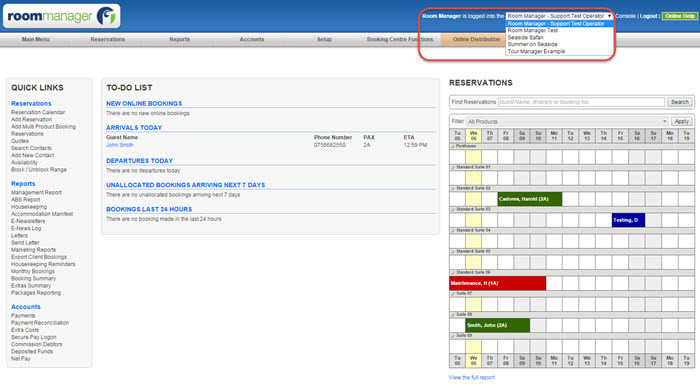
Task: Expand the Standard Suite 01 row
Action: coord(453,167)
